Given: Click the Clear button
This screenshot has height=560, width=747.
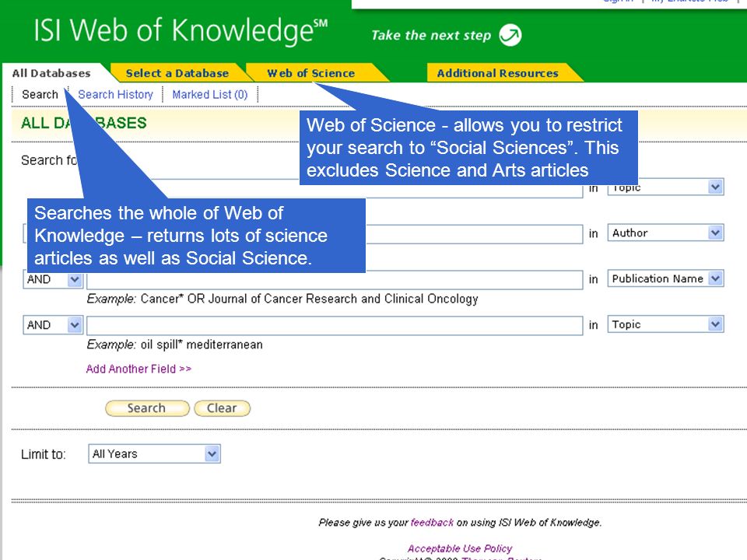Looking at the screenshot, I should point(222,408).
